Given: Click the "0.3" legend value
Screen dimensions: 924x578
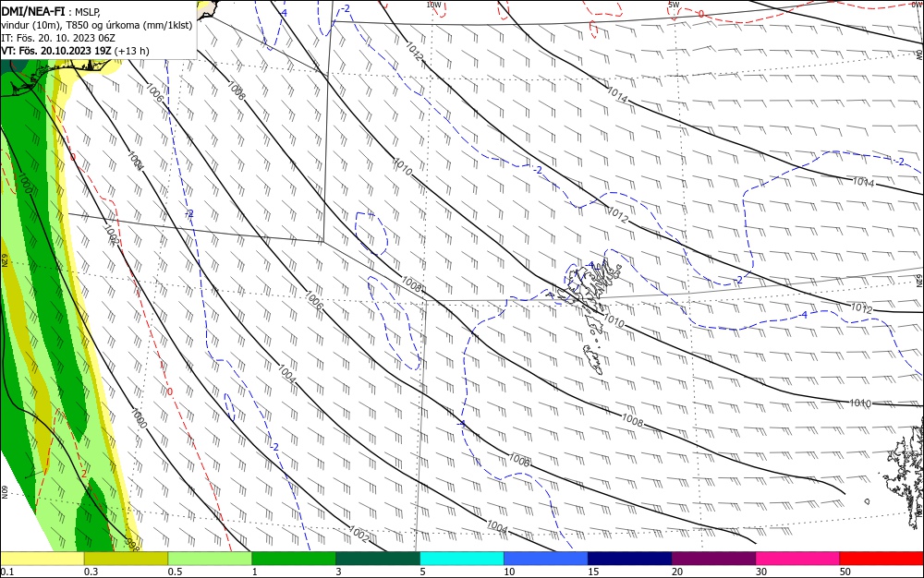Looking at the screenshot, I should click(91, 572).
